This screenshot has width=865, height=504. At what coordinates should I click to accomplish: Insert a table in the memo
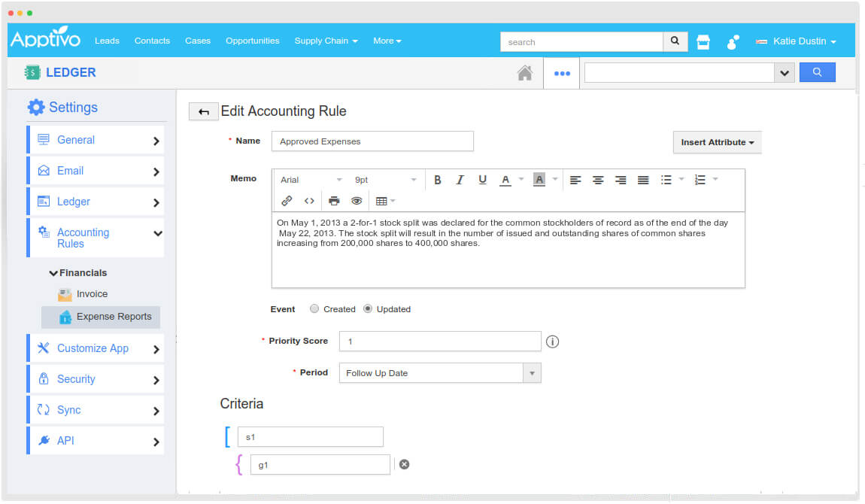[x=382, y=201]
